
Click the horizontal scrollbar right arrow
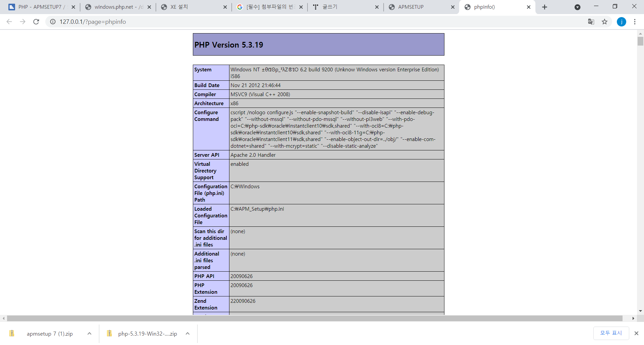[633, 318]
